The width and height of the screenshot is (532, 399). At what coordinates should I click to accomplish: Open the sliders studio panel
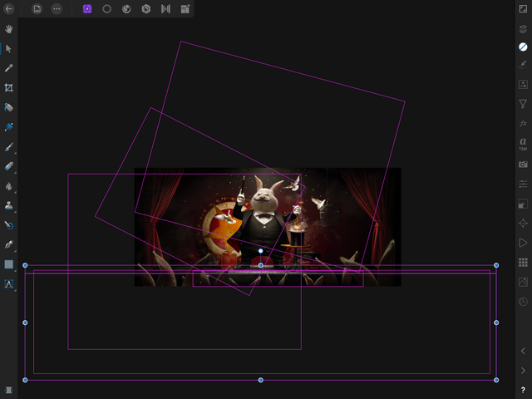(523, 185)
